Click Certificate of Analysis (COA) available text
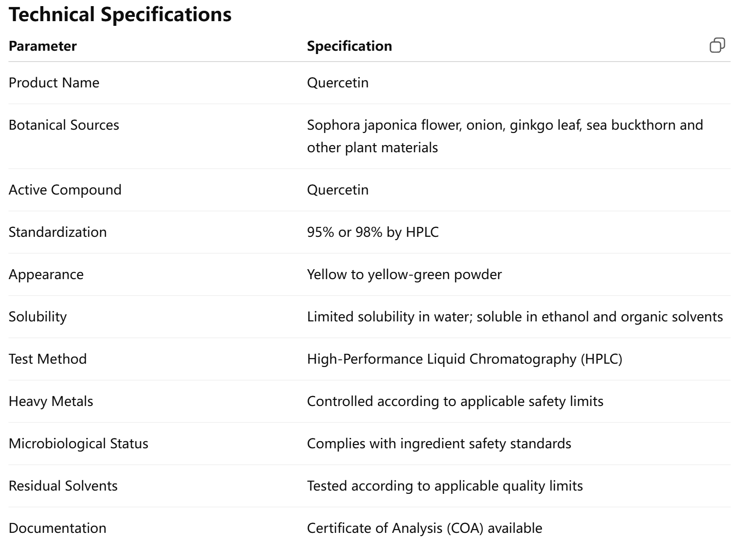Viewport: 756px width, 546px height. (x=425, y=528)
